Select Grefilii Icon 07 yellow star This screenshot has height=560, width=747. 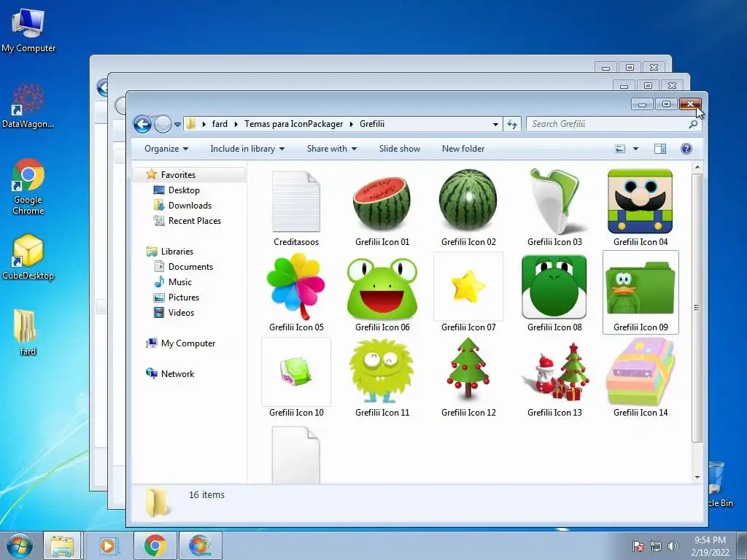(468, 293)
